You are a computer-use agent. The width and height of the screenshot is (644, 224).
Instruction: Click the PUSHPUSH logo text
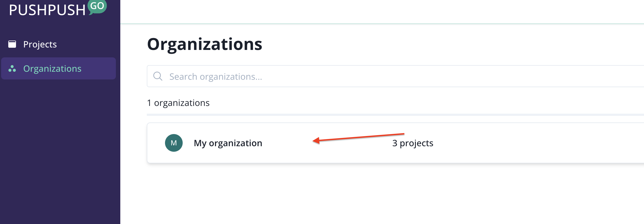(47, 10)
